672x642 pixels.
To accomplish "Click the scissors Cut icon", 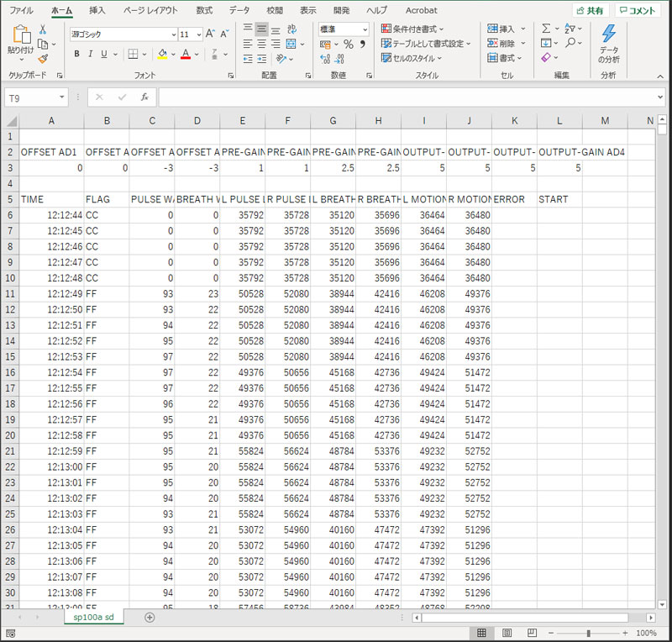I will [43, 29].
